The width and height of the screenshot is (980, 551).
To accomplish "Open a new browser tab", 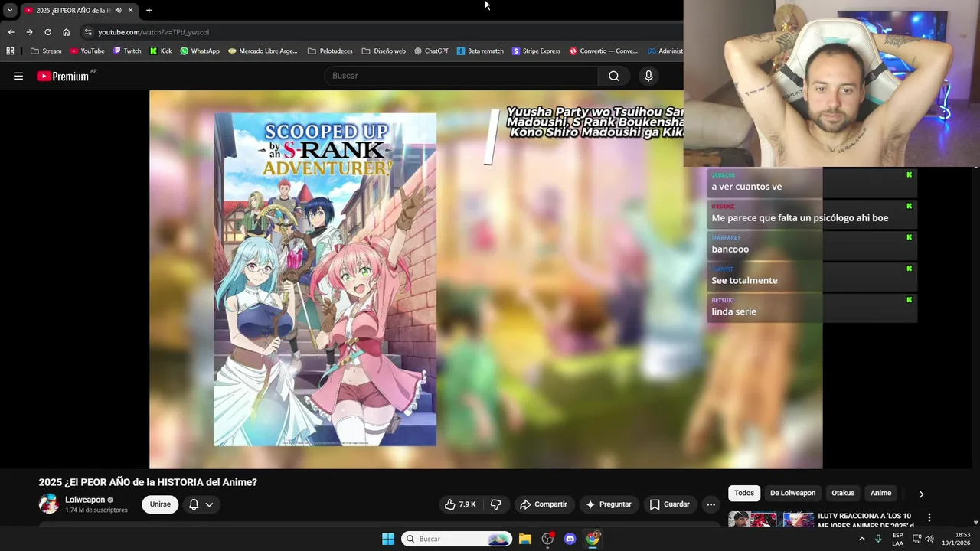I will (x=149, y=10).
